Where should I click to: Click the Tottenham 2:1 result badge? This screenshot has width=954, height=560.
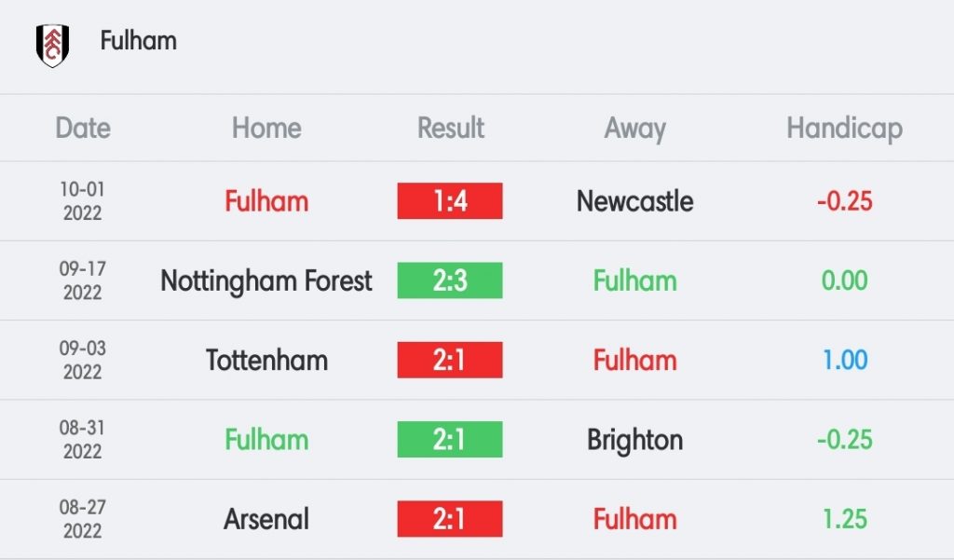coord(450,360)
